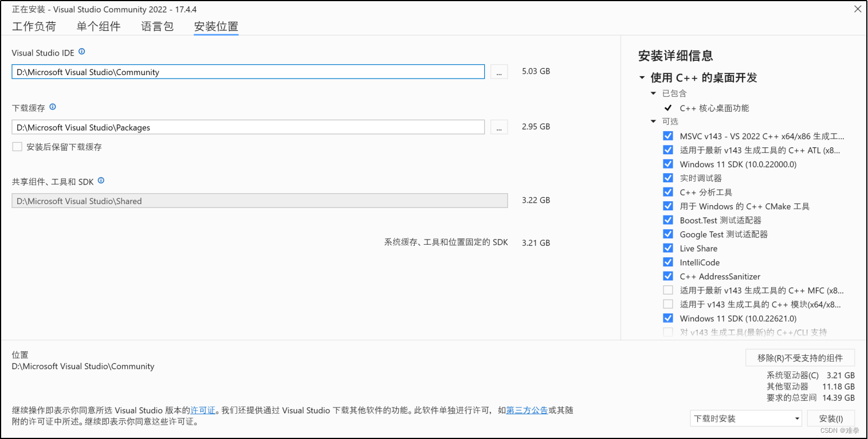Uncheck the Live Share component
The image size is (868, 439).
tap(668, 248)
